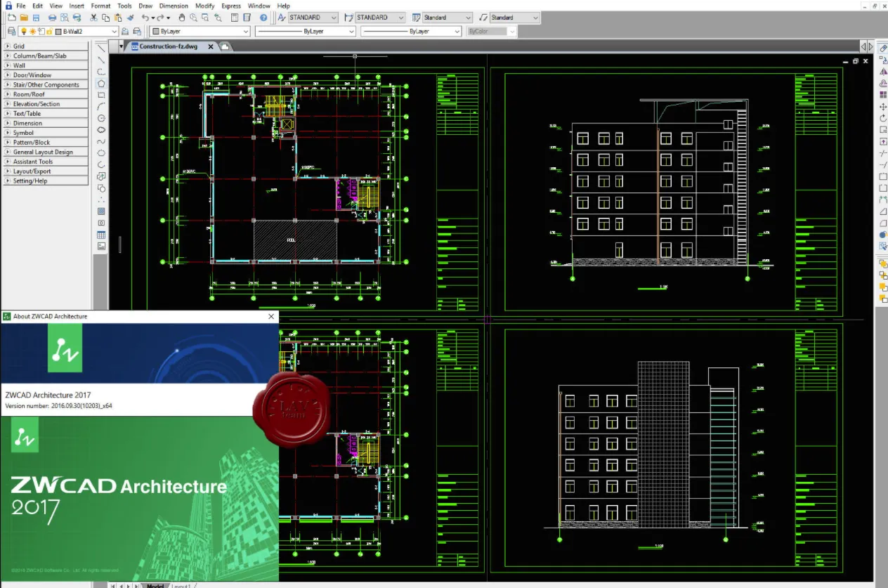888x588 pixels.
Task: Switch to the Model tab
Action: click(x=155, y=585)
